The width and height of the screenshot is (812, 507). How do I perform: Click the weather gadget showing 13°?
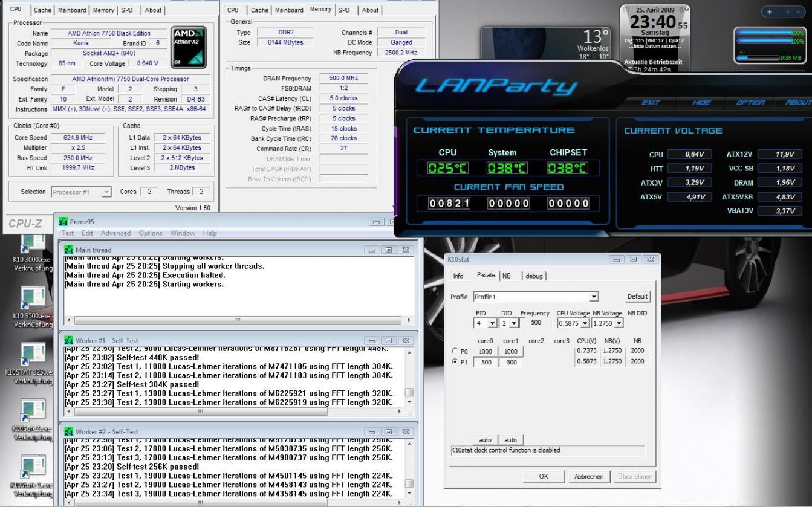coord(545,42)
